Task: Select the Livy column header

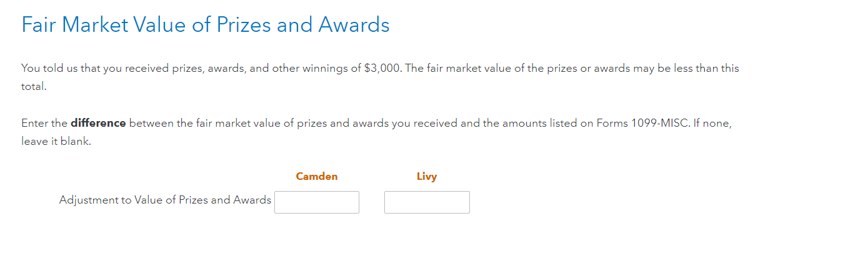Action: coord(427,177)
